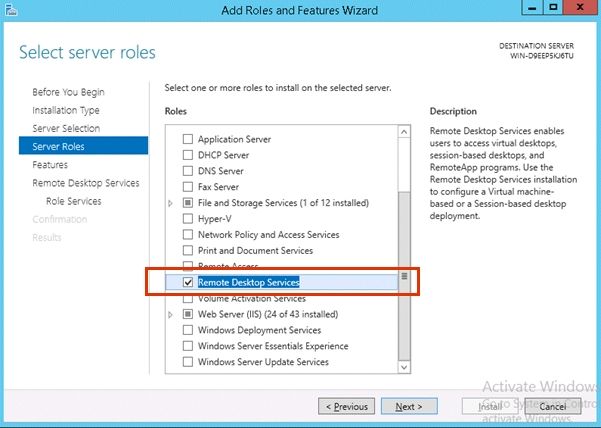
Task: Minimize the wizard window
Action: click(x=532, y=7)
